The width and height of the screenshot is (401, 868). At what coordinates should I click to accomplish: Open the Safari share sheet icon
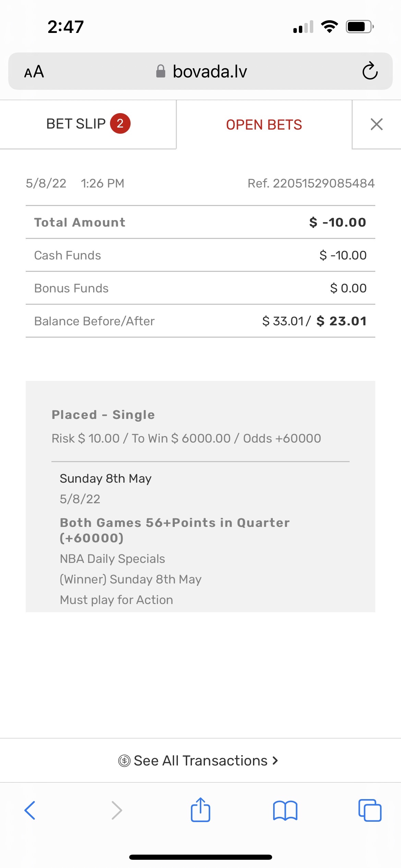click(200, 810)
